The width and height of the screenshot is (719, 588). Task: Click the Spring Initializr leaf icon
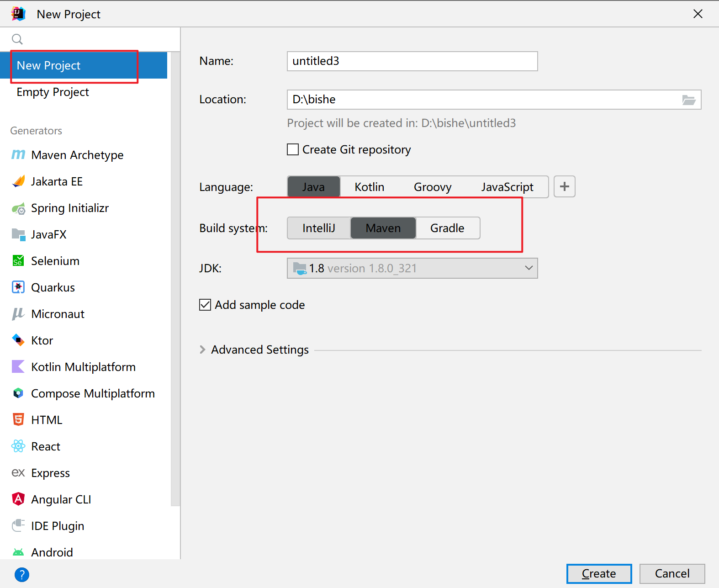coord(18,209)
